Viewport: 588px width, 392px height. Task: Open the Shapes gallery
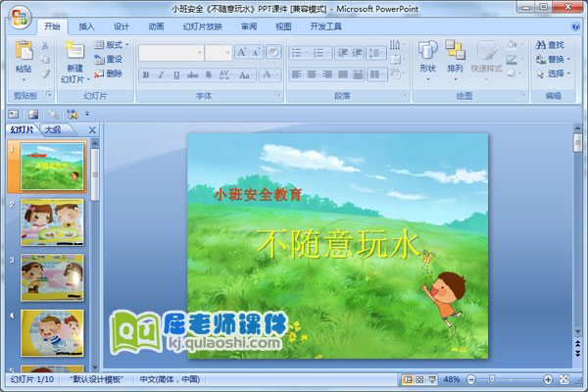[x=428, y=60]
